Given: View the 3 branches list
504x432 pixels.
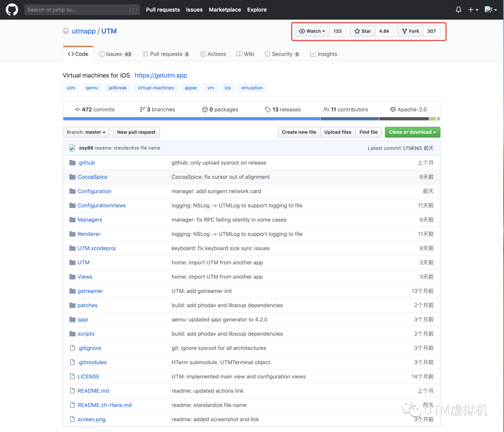Looking at the screenshot, I should (x=158, y=110).
